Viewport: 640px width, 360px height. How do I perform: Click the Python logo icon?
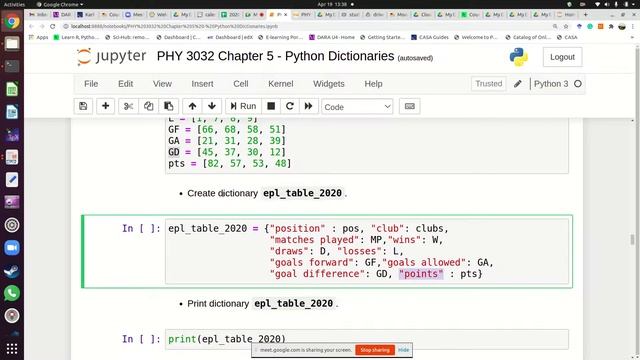(518, 57)
